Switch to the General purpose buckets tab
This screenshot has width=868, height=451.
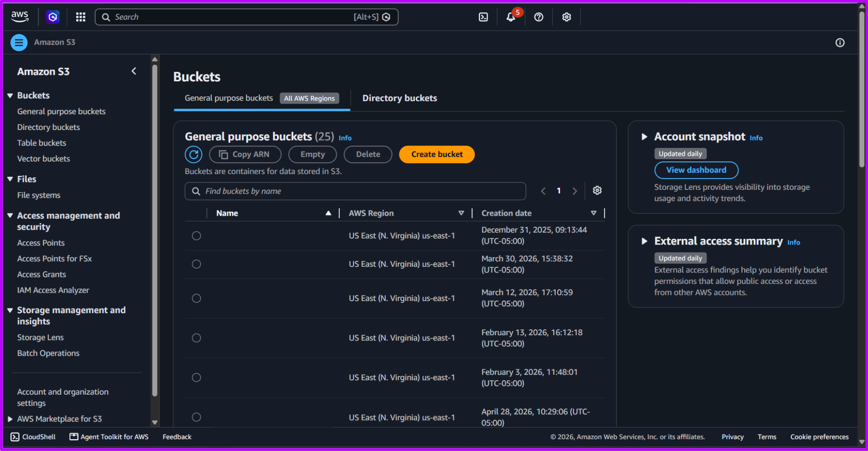(262, 98)
